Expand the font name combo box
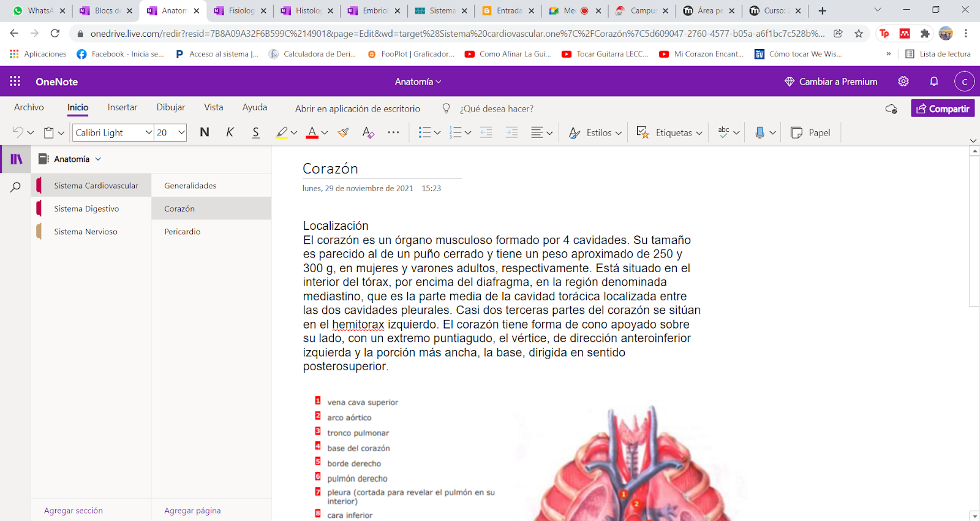This screenshot has width=980, height=521. 148,132
